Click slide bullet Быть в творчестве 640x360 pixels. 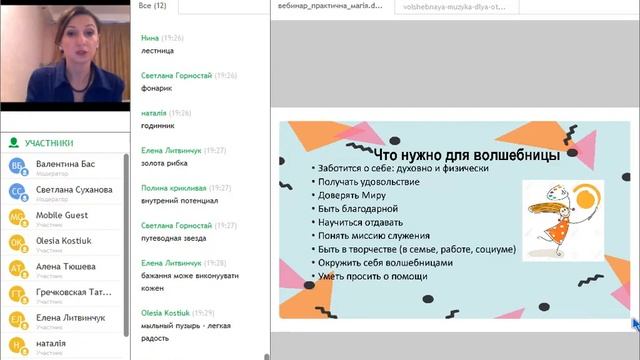pyautogui.click(x=417, y=249)
